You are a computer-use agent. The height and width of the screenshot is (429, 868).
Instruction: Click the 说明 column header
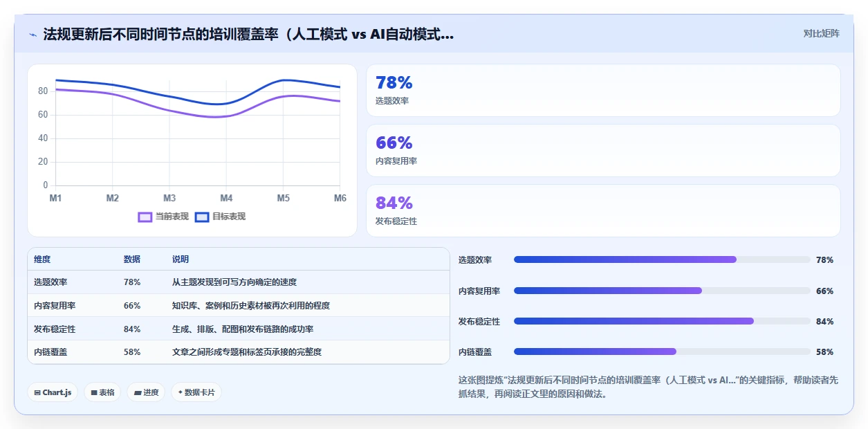(x=181, y=259)
